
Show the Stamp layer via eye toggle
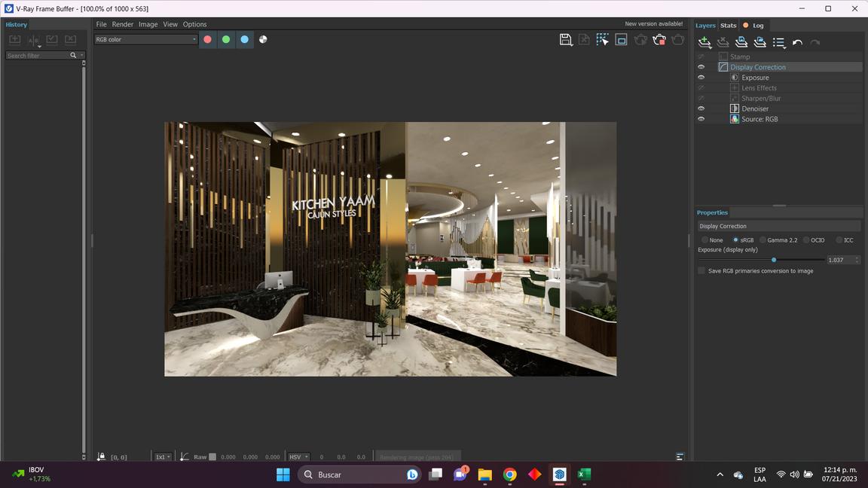[701, 57]
